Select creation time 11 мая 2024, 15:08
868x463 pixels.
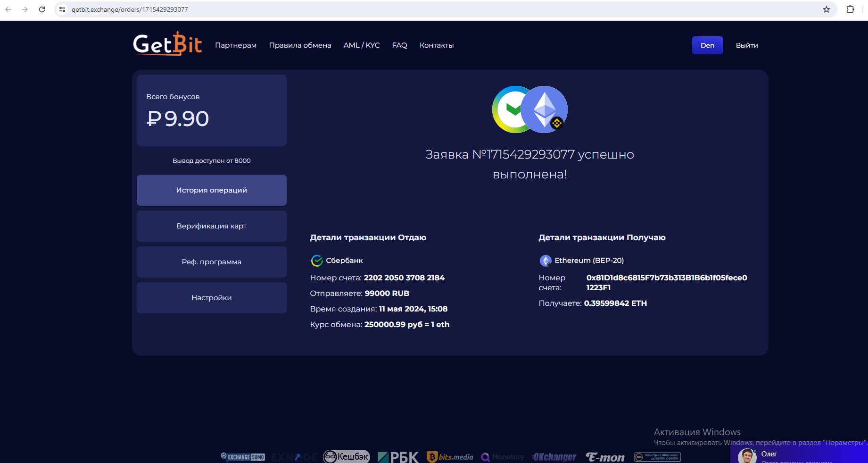click(413, 309)
